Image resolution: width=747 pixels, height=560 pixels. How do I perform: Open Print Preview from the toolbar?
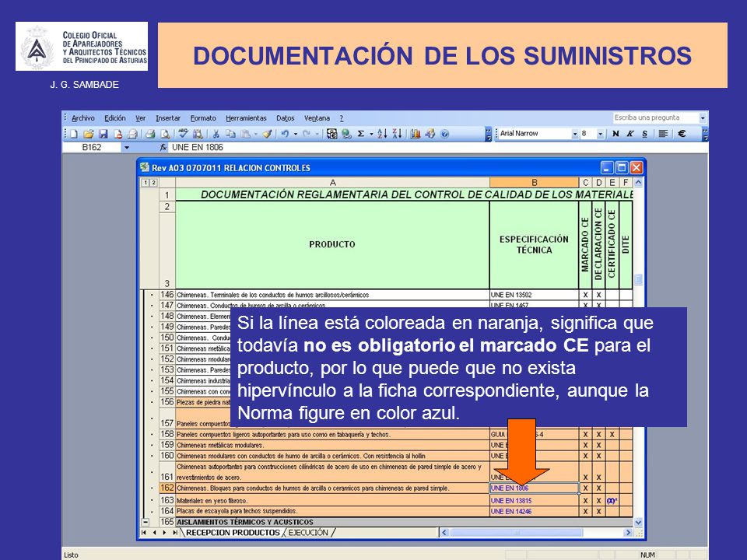coord(165,134)
